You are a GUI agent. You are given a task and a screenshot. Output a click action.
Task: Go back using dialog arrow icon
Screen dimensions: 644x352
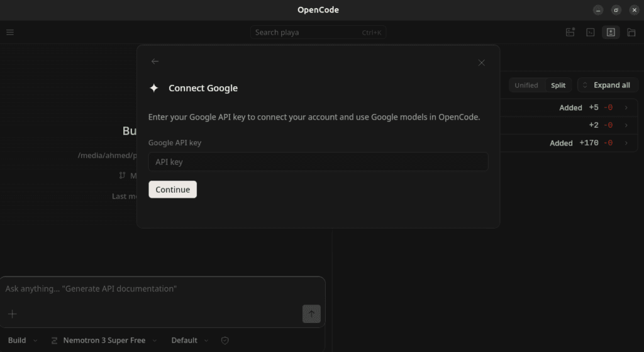[155, 61]
